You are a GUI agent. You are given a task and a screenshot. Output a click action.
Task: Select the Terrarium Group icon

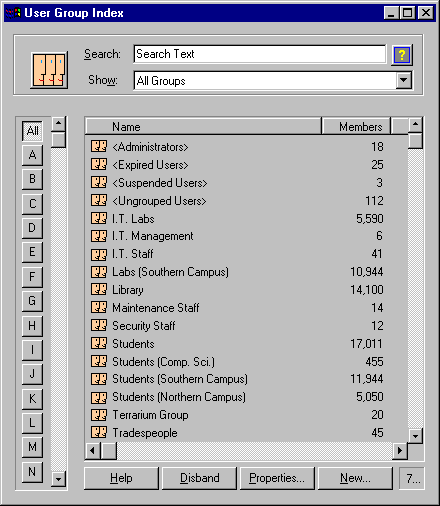(99, 415)
